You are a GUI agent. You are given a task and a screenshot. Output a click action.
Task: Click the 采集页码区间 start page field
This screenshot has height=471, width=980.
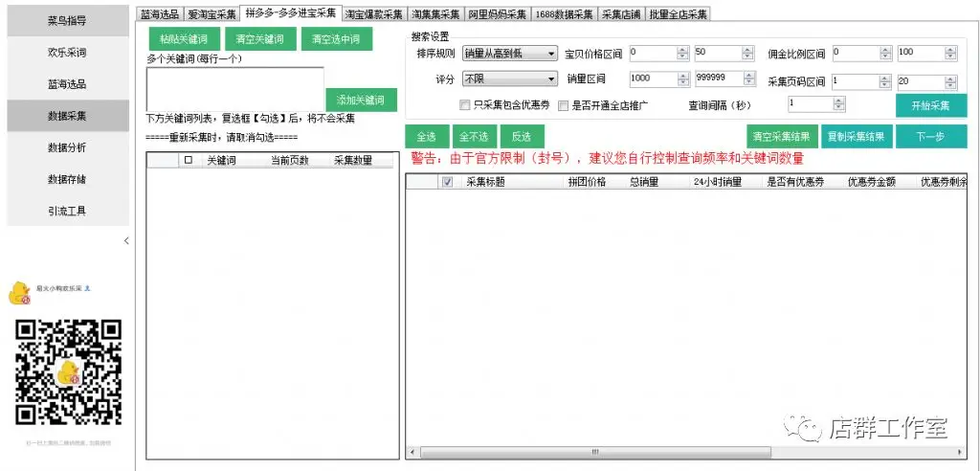(x=857, y=82)
